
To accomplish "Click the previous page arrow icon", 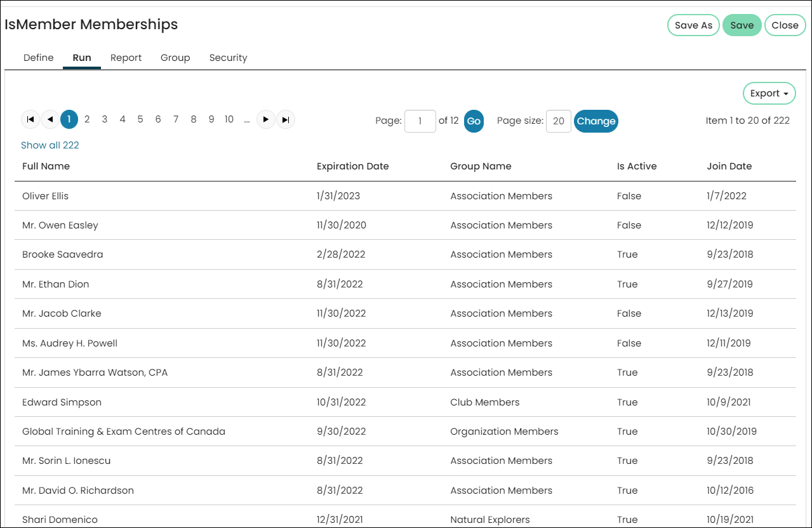I will [x=50, y=119].
